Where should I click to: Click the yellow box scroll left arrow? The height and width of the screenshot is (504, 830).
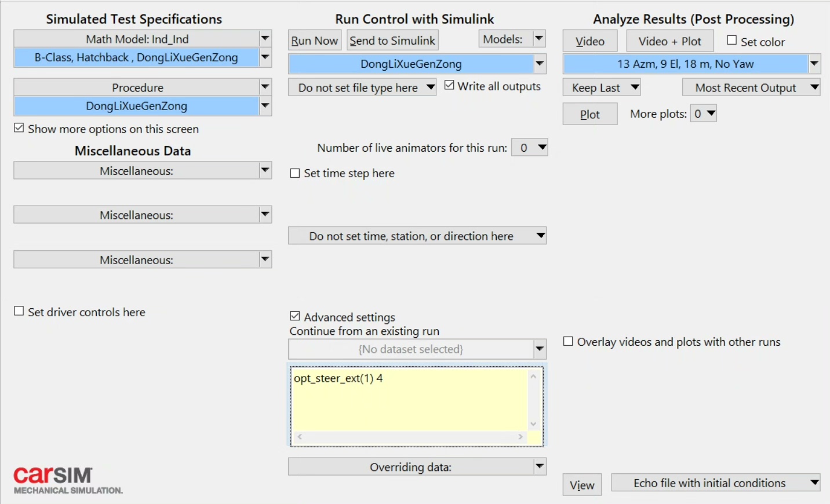[x=299, y=437]
